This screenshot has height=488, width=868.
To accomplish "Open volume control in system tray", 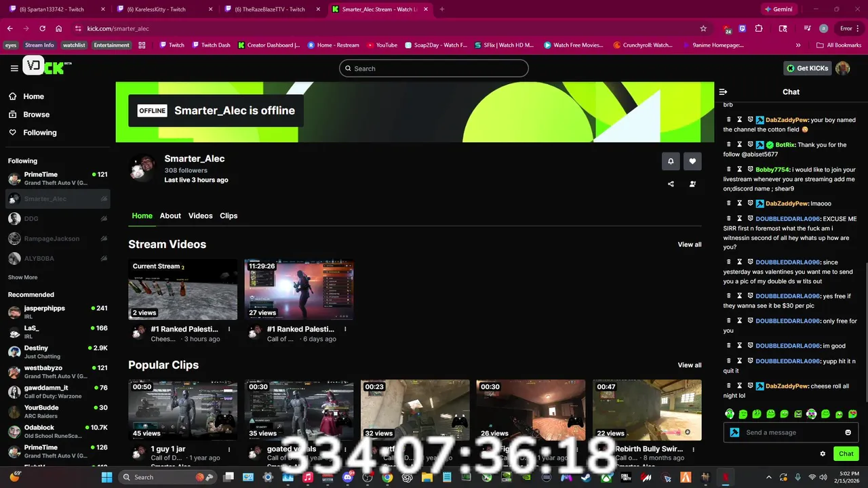I will point(823,477).
